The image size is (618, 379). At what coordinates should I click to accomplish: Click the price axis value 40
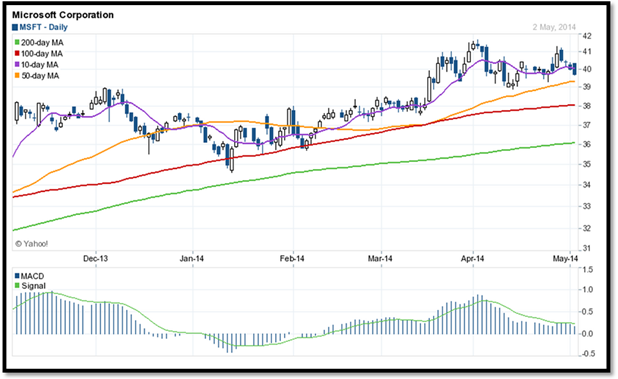[x=587, y=69]
